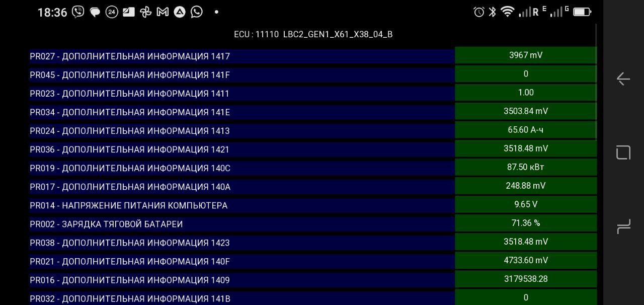Tap the 87.50 кВт value cell
This screenshot has height=305, width=644.
click(x=525, y=167)
